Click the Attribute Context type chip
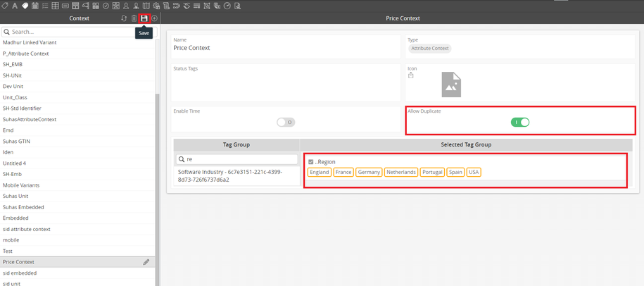 (x=429, y=49)
